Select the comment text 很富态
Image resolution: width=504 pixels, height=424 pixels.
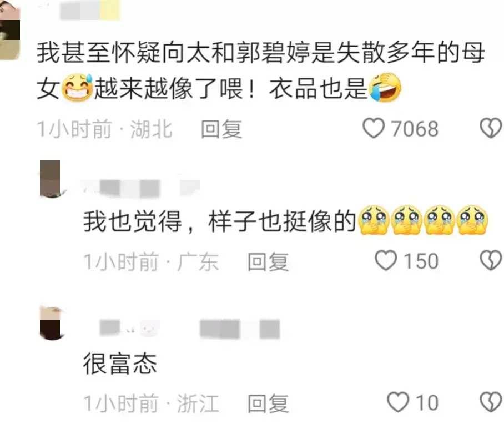coord(120,364)
